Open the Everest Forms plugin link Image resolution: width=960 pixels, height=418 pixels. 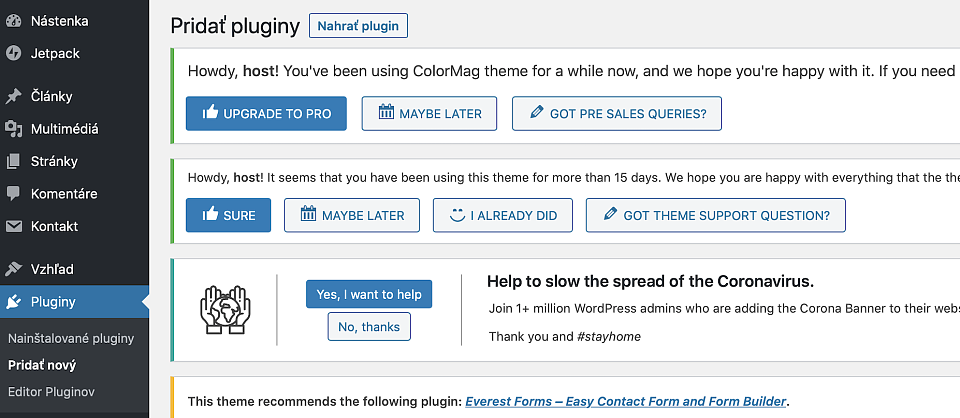click(626, 401)
